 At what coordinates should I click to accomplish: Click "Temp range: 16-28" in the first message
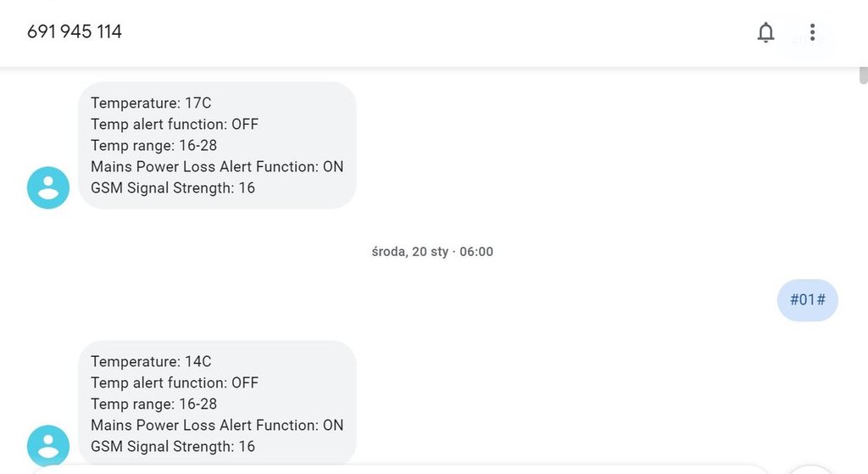pos(153,146)
